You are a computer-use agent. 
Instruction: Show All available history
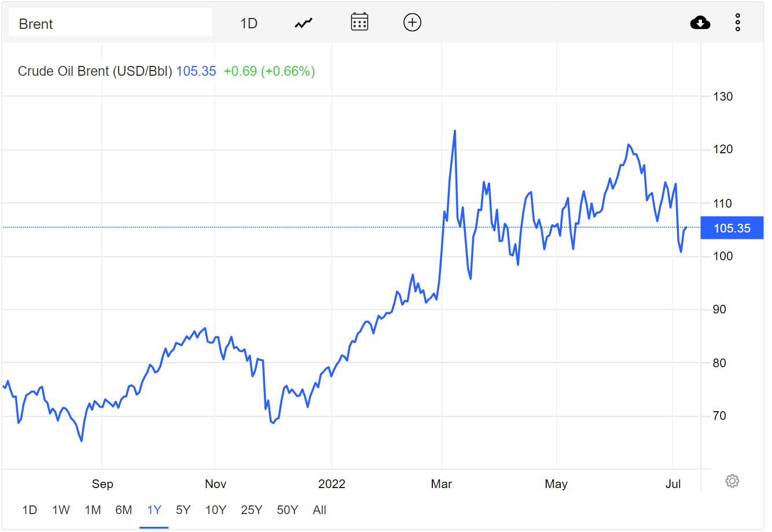(319, 510)
